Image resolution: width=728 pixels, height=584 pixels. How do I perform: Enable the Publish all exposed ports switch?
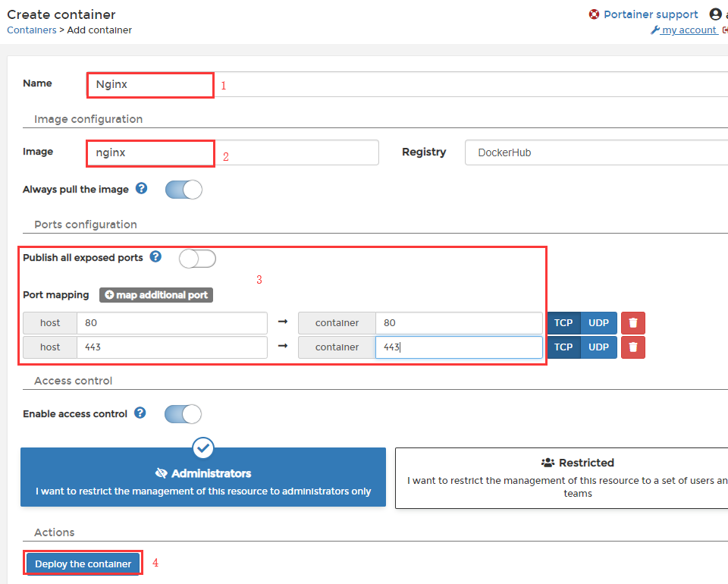pos(197,258)
